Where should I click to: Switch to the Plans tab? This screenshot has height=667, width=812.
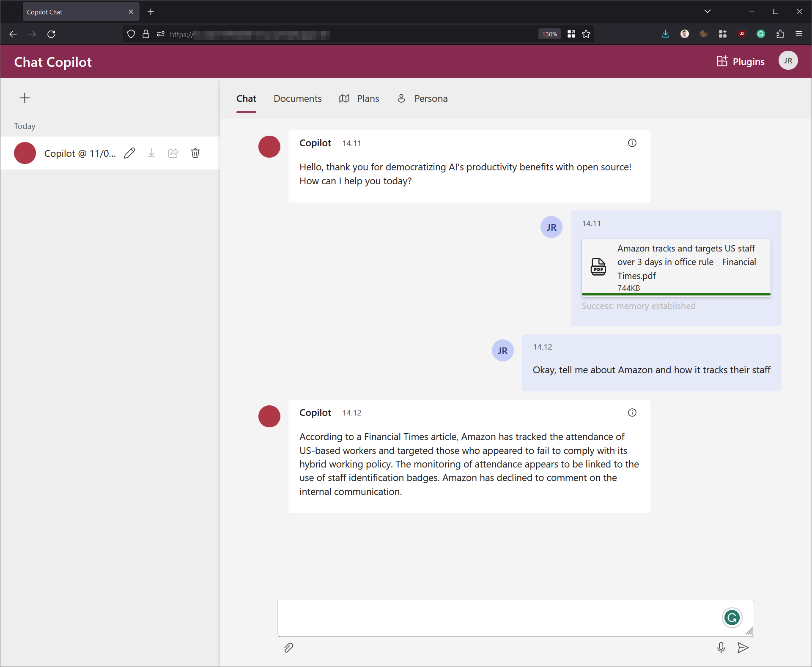coord(359,98)
